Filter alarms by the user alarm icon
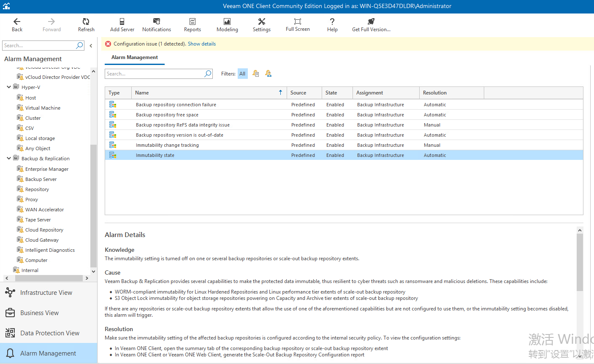Image resolution: width=594 pixels, height=364 pixels. point(269,74)
